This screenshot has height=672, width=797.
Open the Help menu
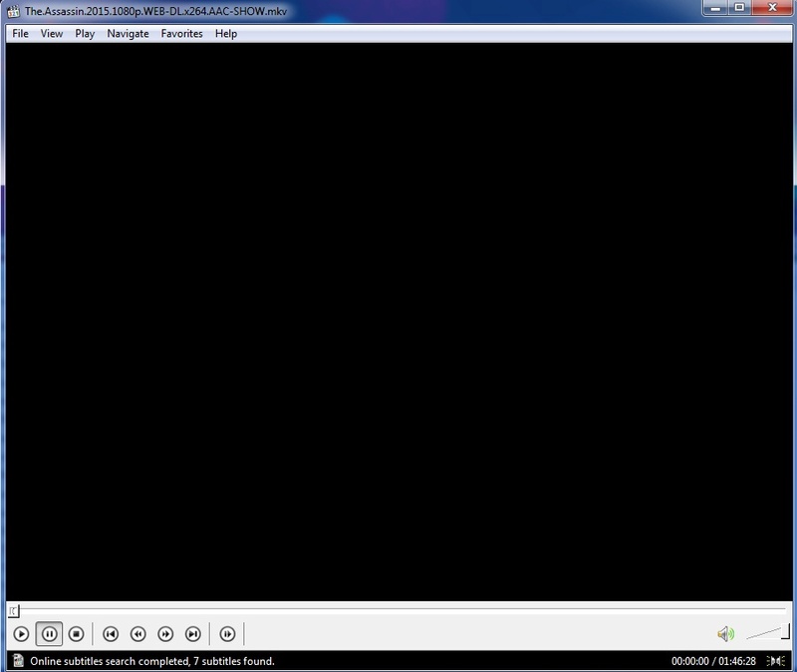tap(226, 34)
